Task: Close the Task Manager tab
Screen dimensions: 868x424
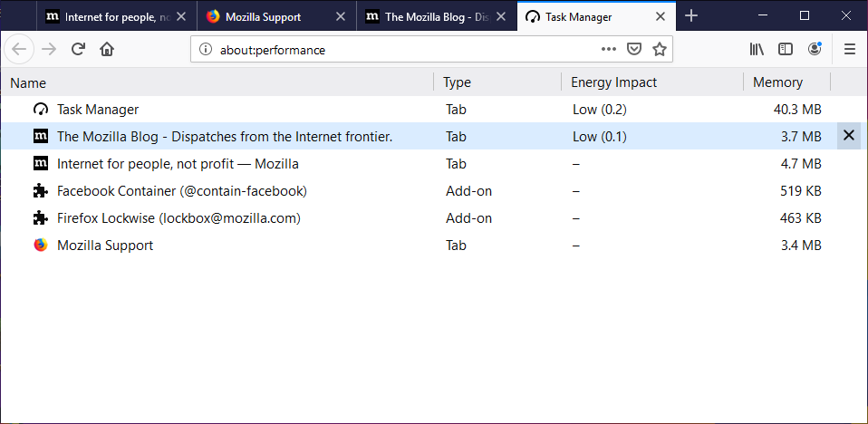Action: 661,16
